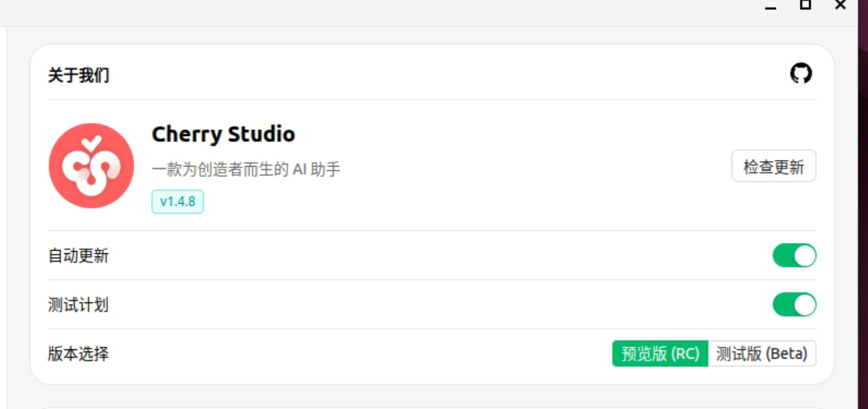Switch to 测试版 (Beta) option
The width and height of the screenshot is (868, 409).
(762, 353)
